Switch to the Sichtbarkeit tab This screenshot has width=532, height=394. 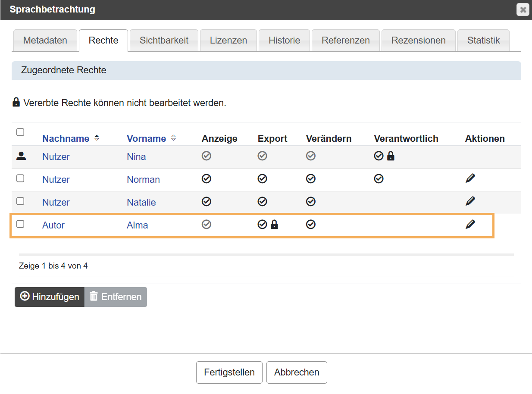coord(164,41)
